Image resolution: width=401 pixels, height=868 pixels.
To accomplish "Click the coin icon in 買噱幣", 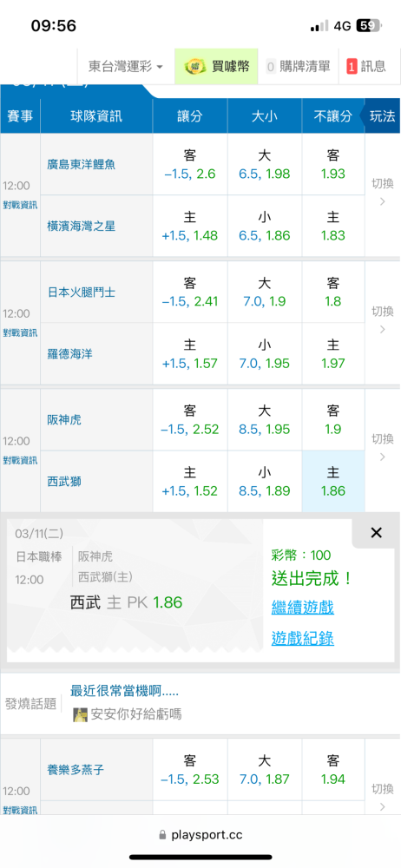I will tap(195, 67).
